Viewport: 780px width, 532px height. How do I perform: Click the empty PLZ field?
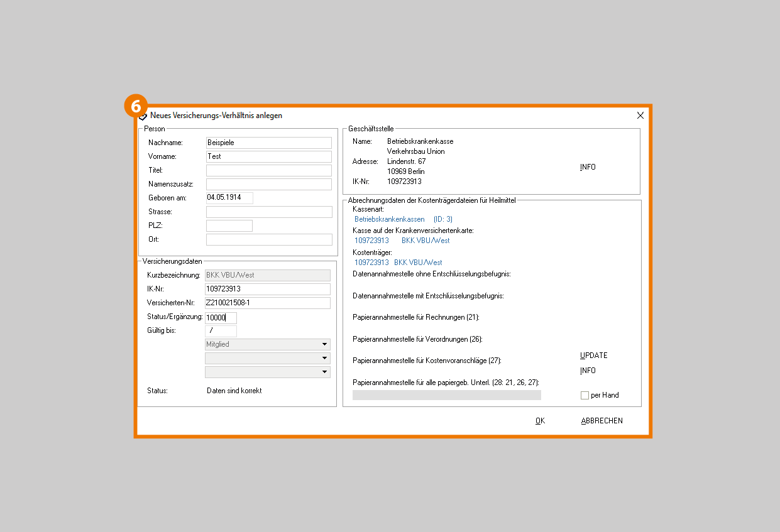(229, 225)
